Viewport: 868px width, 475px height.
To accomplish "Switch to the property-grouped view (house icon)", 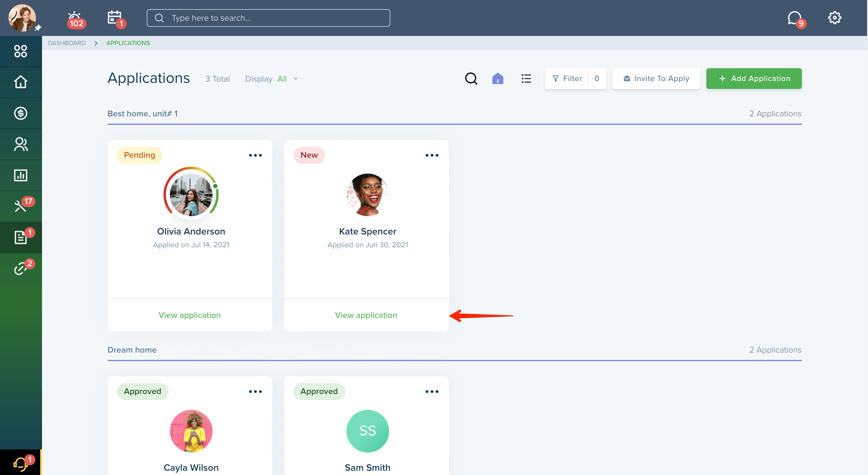I will pos(498,79).
